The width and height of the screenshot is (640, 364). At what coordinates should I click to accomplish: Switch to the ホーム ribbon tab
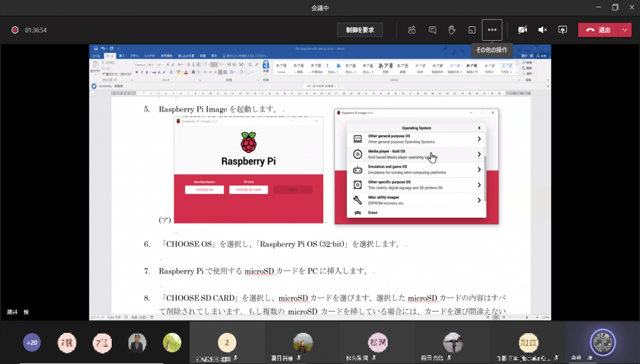click(110, 56)
